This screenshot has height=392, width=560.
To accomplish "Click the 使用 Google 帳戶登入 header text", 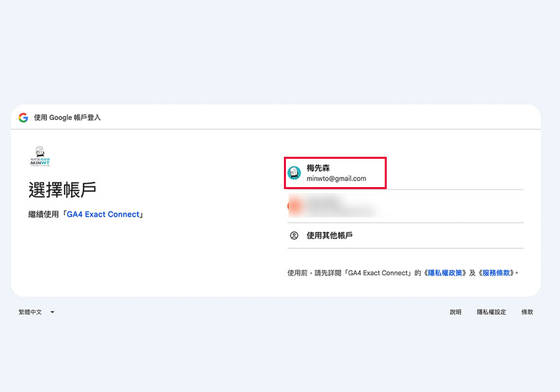I will point(67,117).
